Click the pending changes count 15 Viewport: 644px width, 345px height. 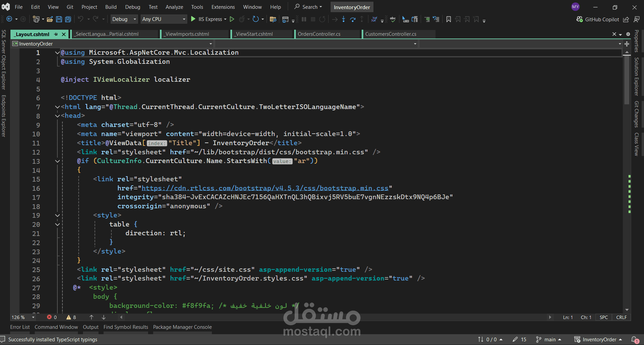(520, 340)
